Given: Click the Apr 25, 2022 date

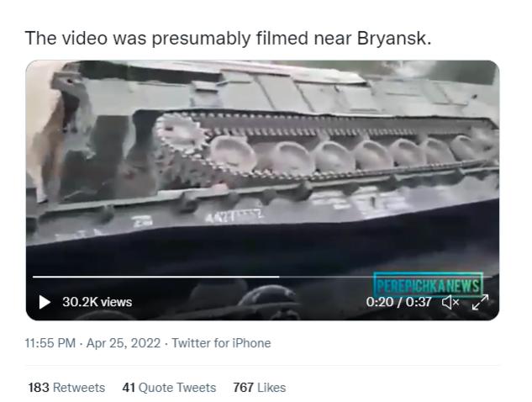Looking at the screenshot, I should pyautogui.click(x=124, y=343).
